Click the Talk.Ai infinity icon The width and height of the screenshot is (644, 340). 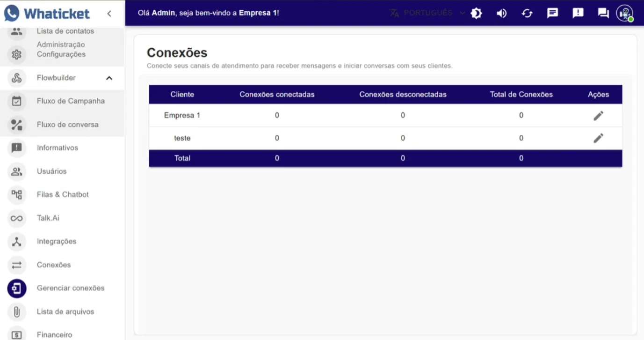(17, 218)
